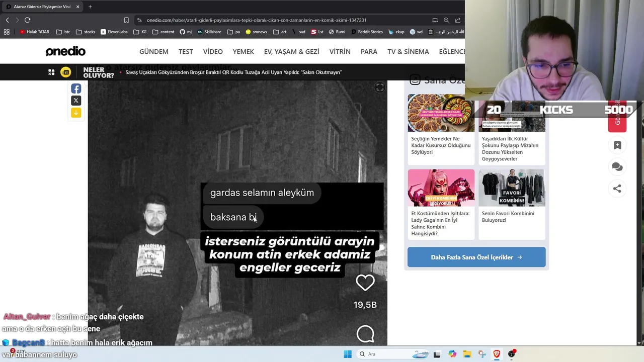The image size is (644, 362).
Task: Open the onedio categories grid icon
Action: [51, 72]
